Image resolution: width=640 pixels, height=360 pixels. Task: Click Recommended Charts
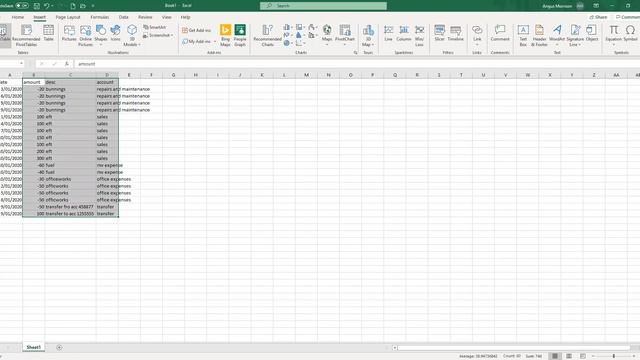tap(267, 36)
